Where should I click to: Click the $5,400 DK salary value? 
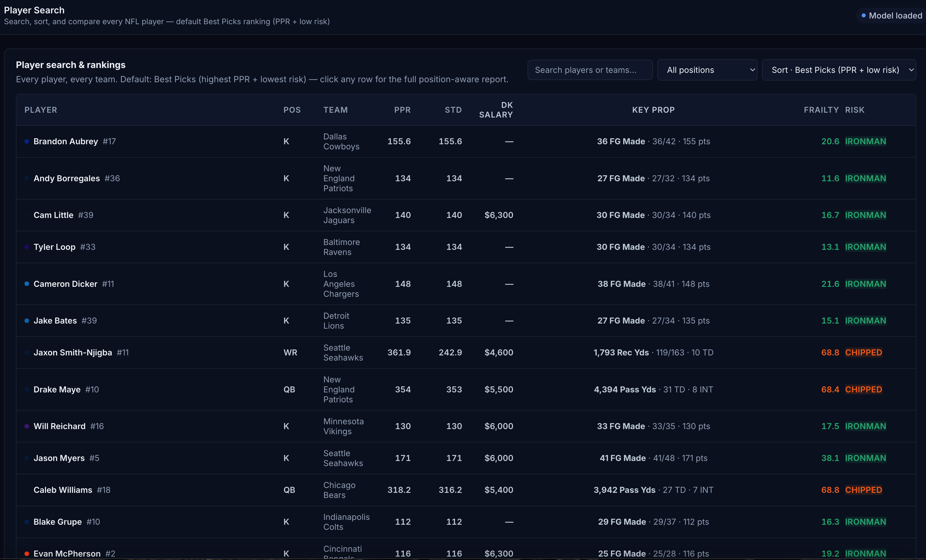pos(499,490)
